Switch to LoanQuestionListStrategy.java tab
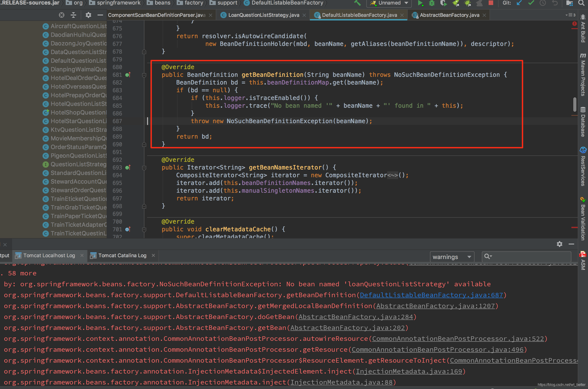The image size is (588, 389). [264, 15]
